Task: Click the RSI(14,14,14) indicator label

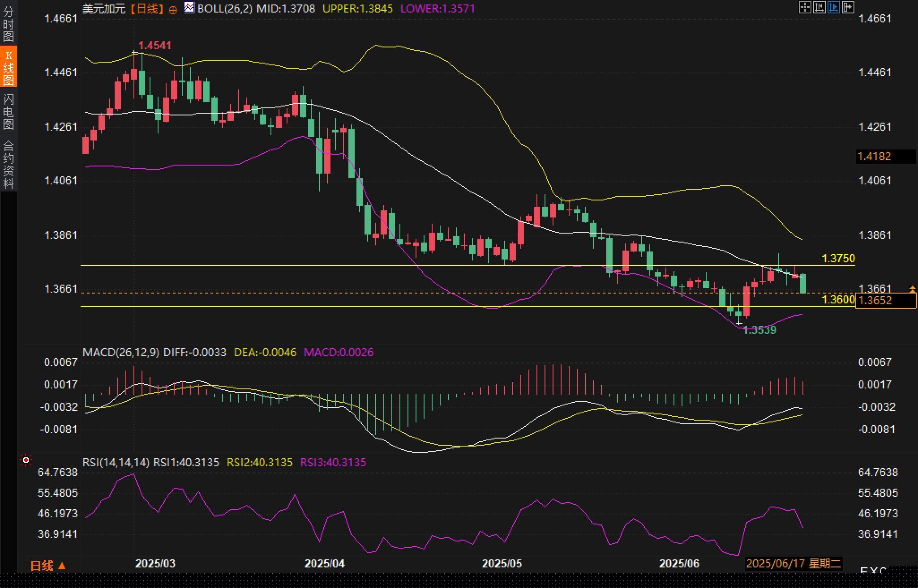Action: tap(116, 462)
